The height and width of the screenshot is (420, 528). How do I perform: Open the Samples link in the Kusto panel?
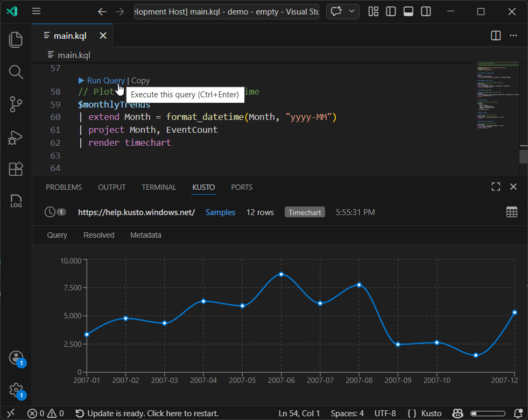coord(220,212)
